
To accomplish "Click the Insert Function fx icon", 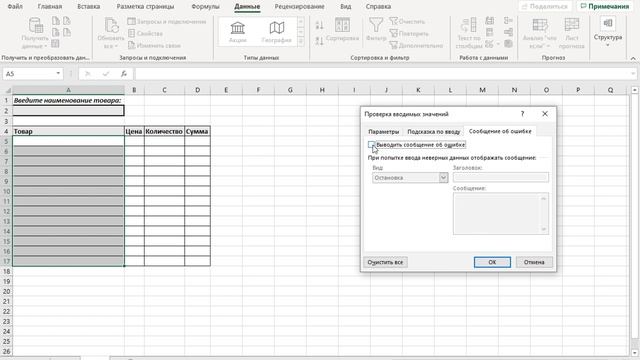I will tap(124, 74).
